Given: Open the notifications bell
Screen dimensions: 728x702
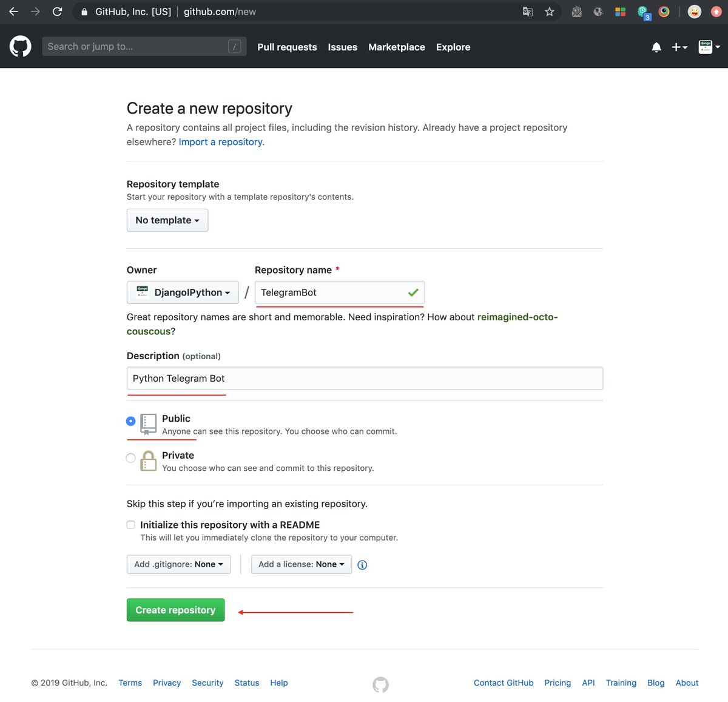Looking at the screenshot, I should (656, 47).
